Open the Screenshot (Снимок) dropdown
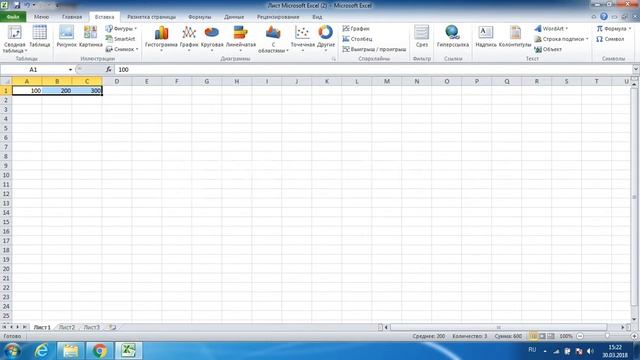The height and width of the screenshot is (360, 640). coord(122,49)
